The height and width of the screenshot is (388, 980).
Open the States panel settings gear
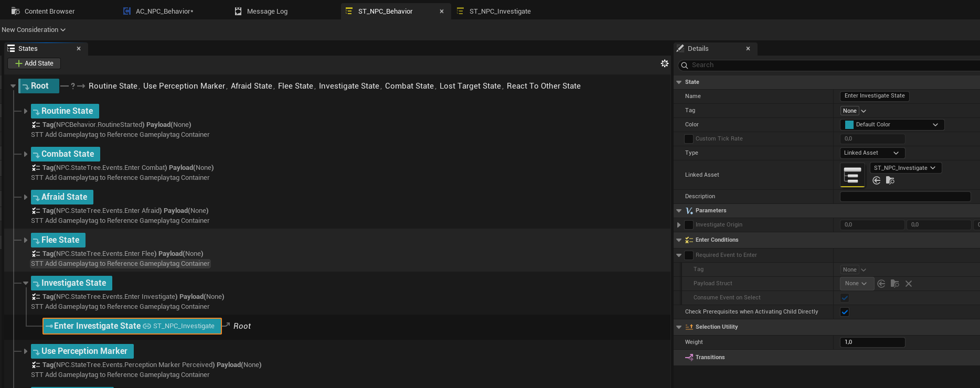click(x=664, y=63)
